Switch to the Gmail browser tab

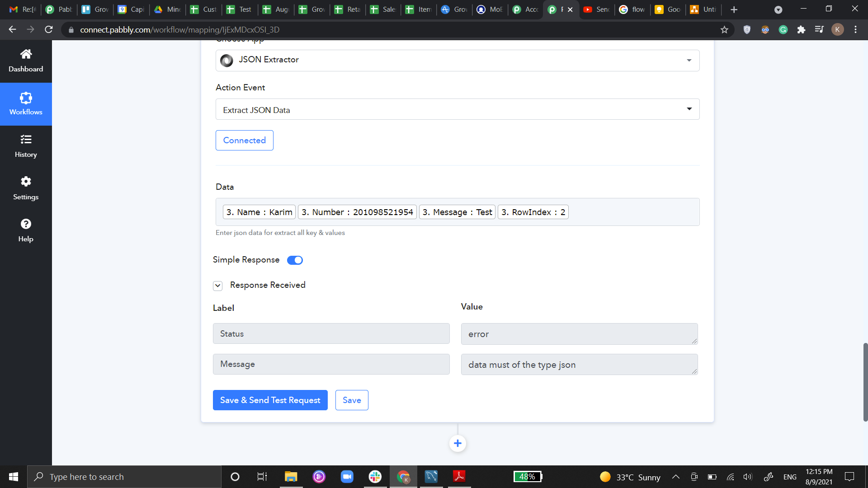(23, 9)
